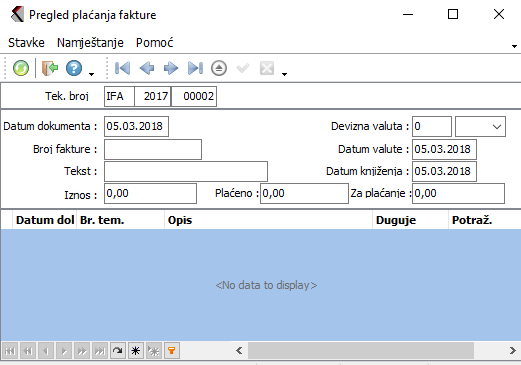521x365 pixels.
Task: Click the curved-arrow refresh button in grid navigator
Action: tap(118, 351)
